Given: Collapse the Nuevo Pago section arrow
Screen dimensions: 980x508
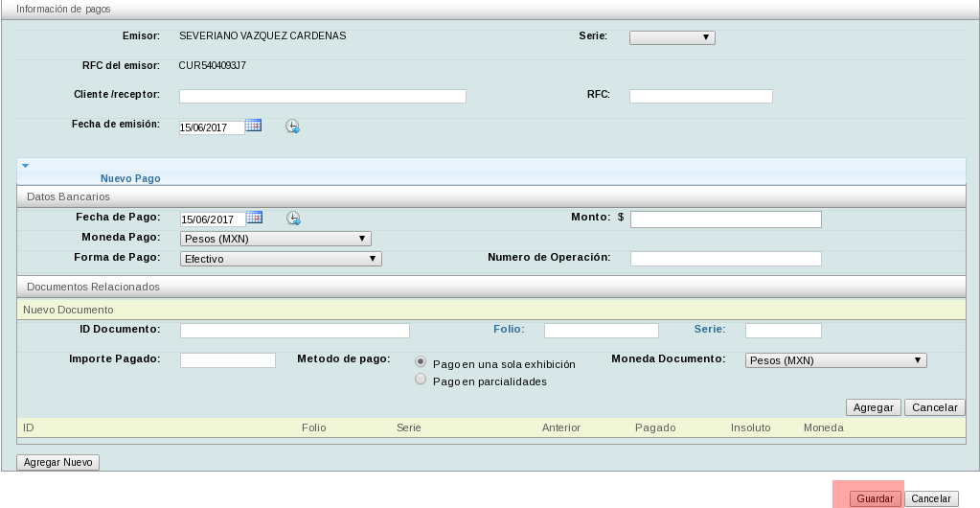Looking at the screenshot, I should click(x=25, y=166).
